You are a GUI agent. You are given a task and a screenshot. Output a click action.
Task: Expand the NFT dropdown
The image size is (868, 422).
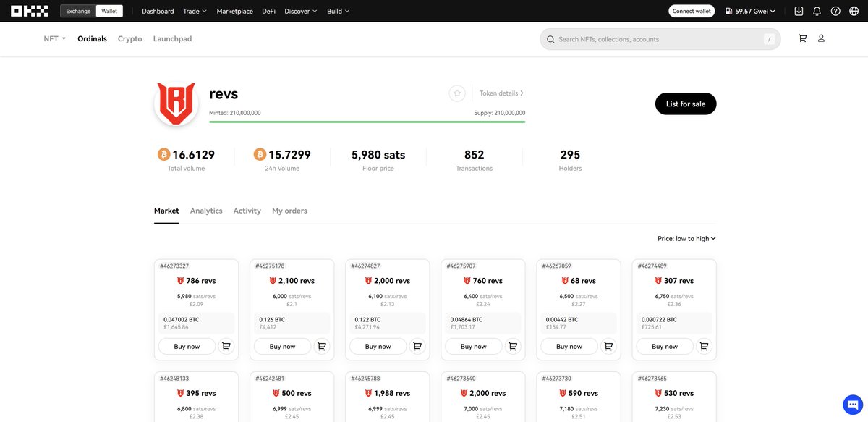pyautogui.click(x=54, y=38)
